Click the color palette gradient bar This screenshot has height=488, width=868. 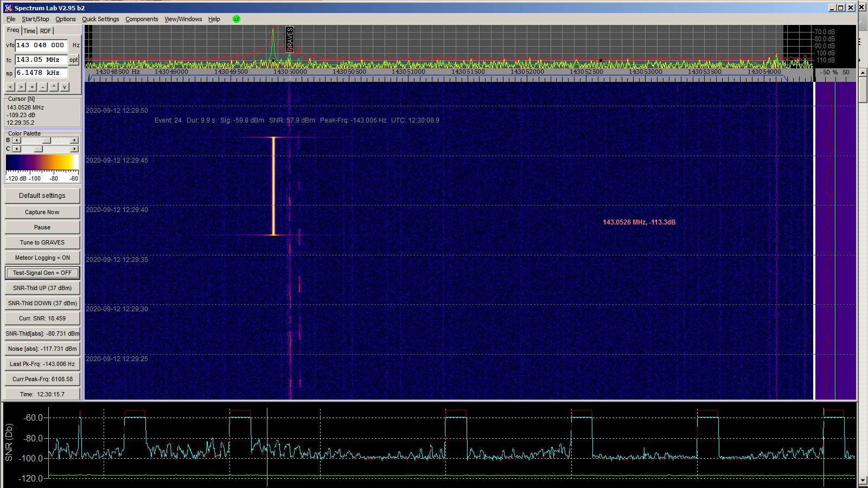[x=42, y=164]
